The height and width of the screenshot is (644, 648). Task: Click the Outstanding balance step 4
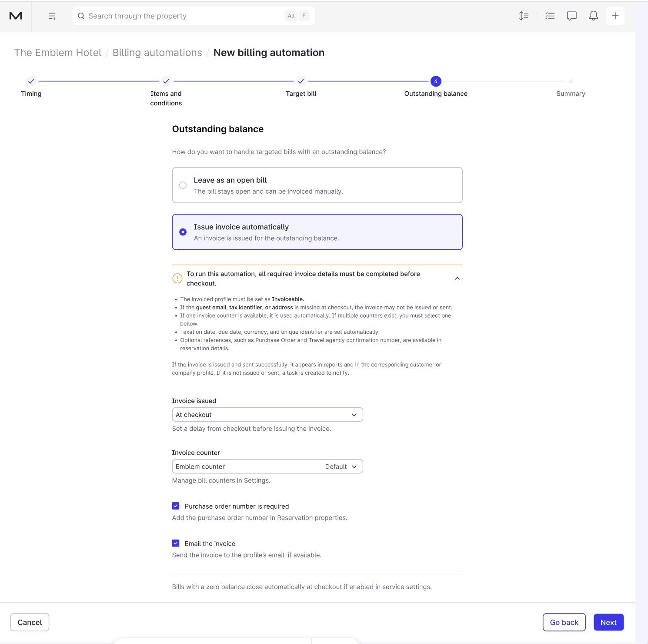pos(436,87)
